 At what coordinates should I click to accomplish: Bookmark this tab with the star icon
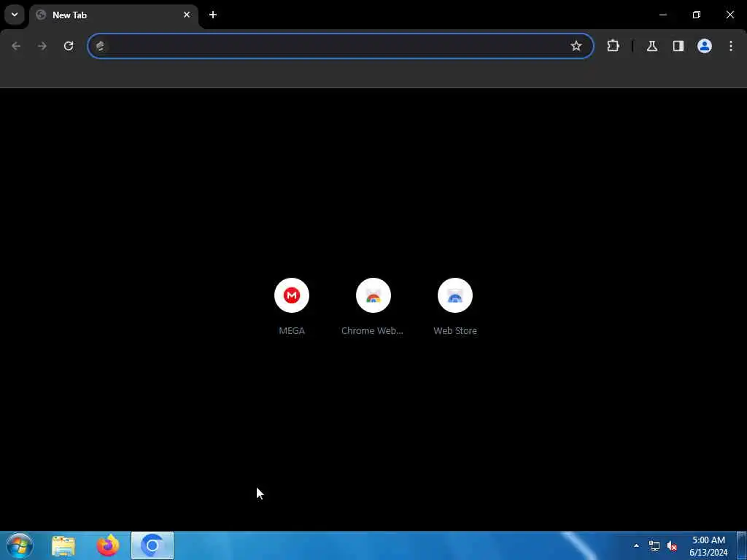pyautogui.click(x=576, y=46)
